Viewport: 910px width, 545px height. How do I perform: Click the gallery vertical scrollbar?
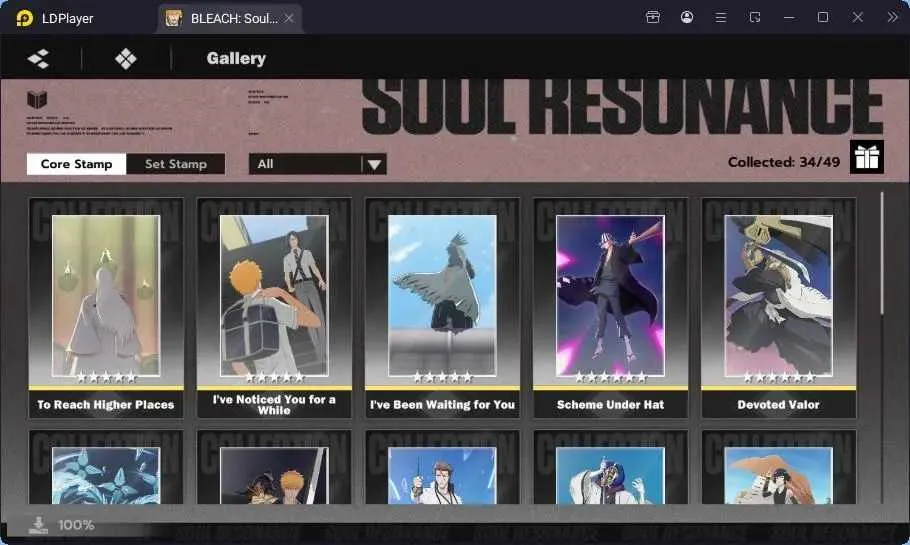[x=882, y=254]
